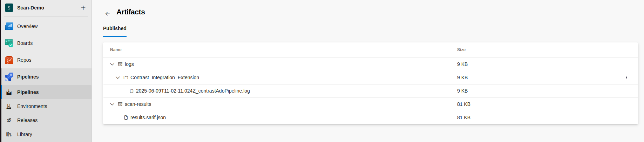Open the results.sarif.json file

[x=148, y=117]
